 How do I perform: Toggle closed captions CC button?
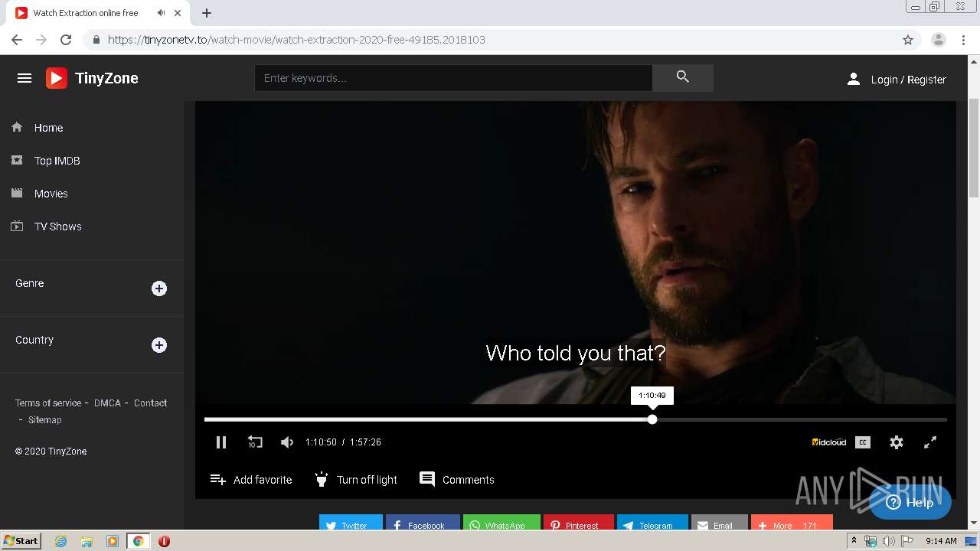863,442
